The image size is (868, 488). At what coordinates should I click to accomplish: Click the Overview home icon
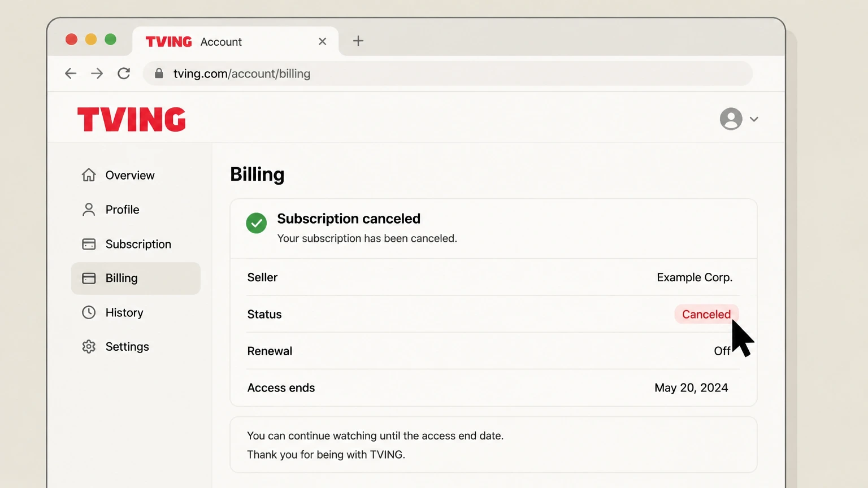tap(89, 175)
